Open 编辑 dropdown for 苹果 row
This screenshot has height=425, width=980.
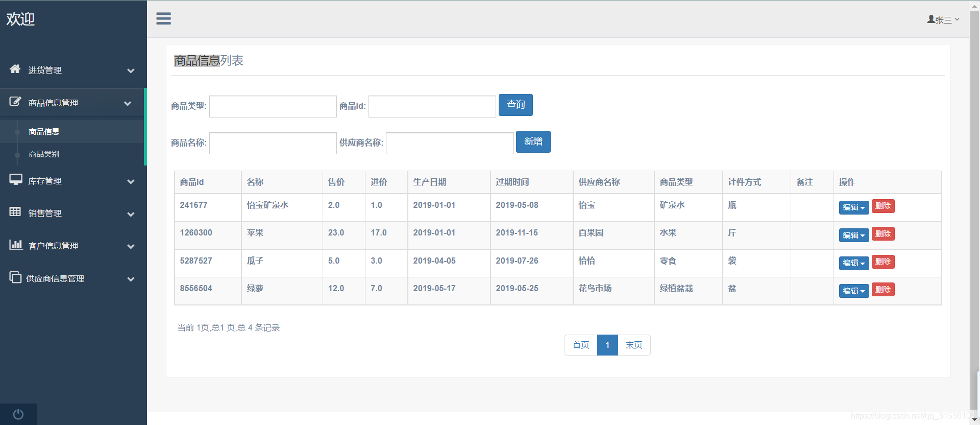click(x=853, y=235)
